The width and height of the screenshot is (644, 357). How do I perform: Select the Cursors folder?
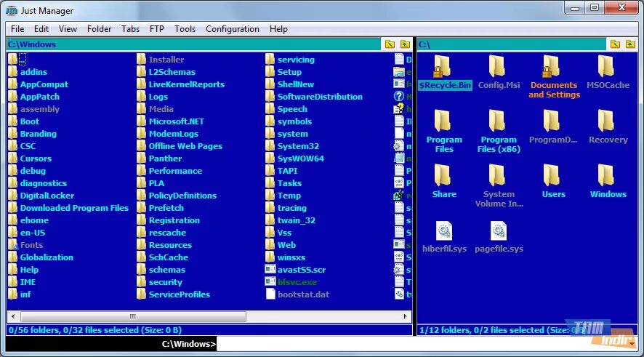tap(36, 159)
